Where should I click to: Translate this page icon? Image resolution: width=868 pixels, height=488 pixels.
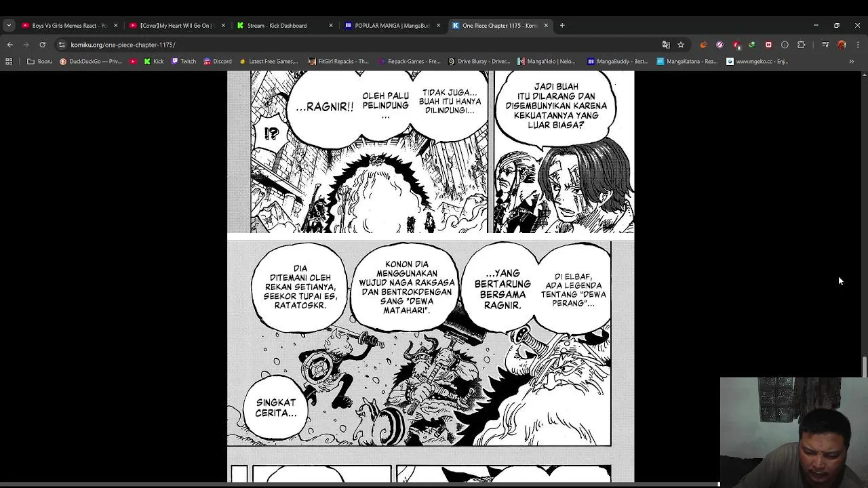[x=666, y=45]
